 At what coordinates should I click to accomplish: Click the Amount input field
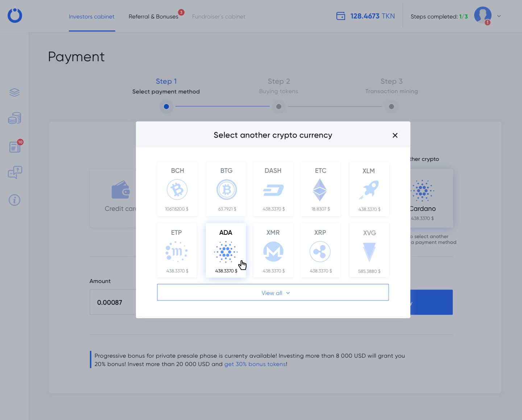[x=113, y=302]
